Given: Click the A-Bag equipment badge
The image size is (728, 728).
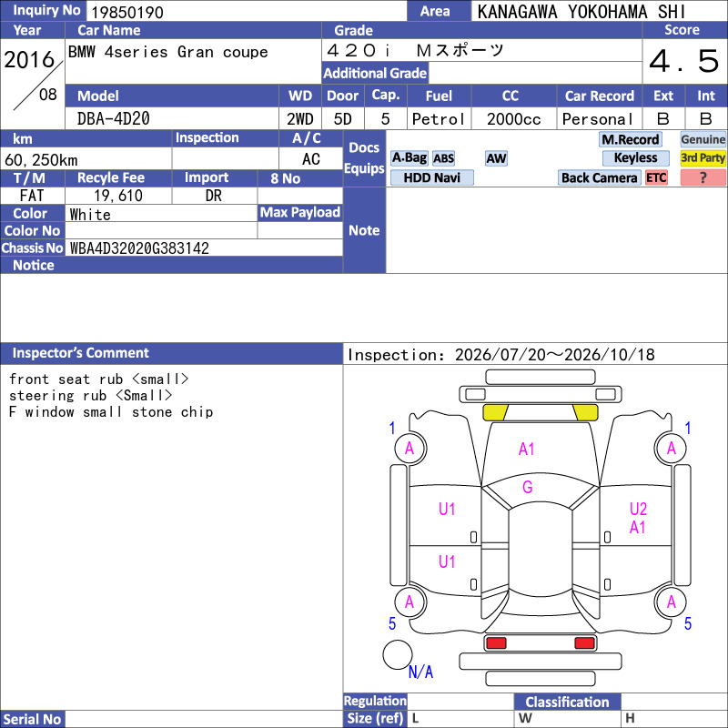Looking at the screenshot, I should [409, 158].
